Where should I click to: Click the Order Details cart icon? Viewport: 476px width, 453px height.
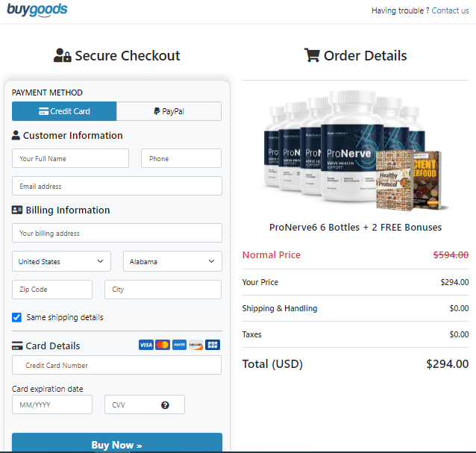312,55
